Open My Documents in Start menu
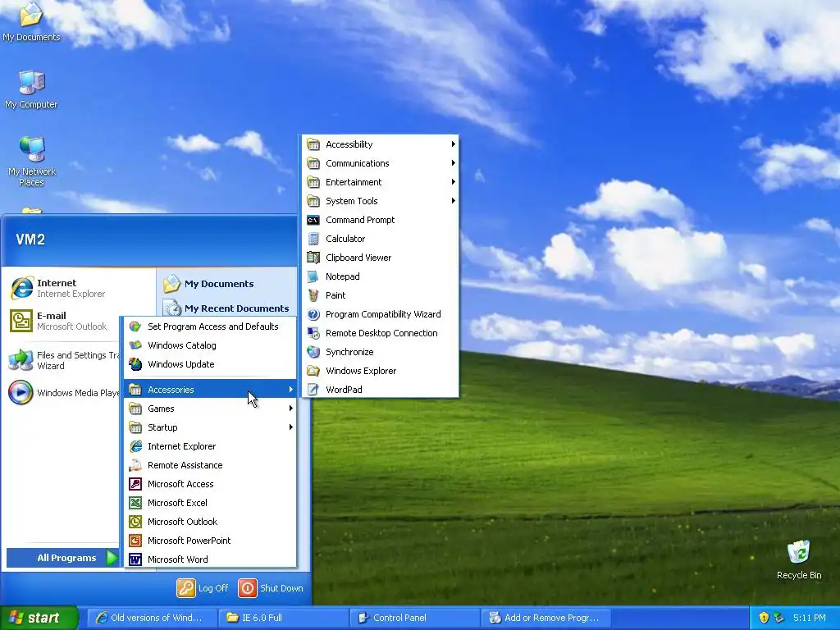 [x=228, y=284]
